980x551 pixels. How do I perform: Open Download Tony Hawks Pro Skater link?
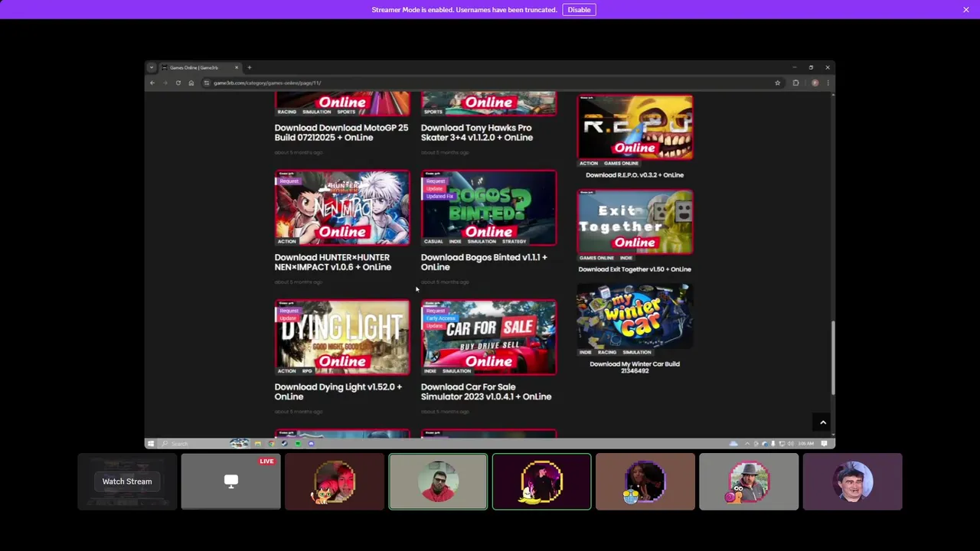pos(476,132)
